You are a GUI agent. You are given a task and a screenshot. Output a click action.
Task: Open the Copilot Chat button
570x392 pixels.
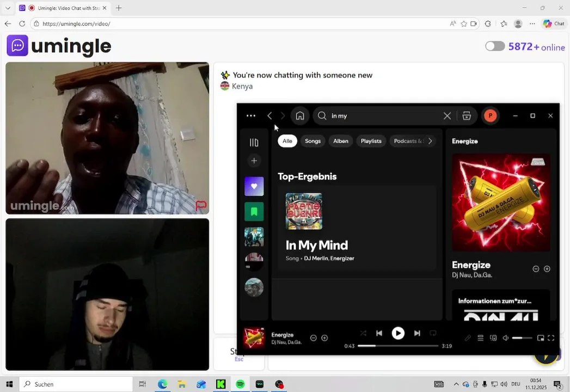coord(554,23)
